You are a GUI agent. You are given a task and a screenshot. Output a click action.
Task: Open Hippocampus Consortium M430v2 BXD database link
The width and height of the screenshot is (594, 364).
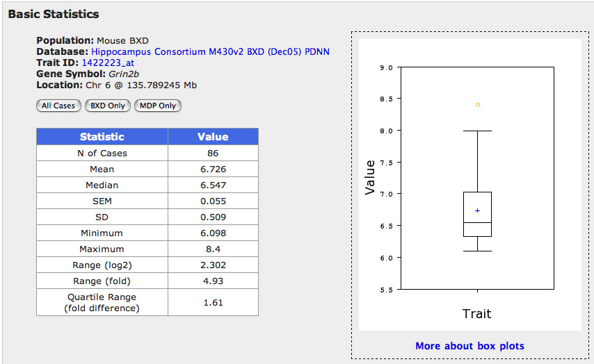point(210,51)
